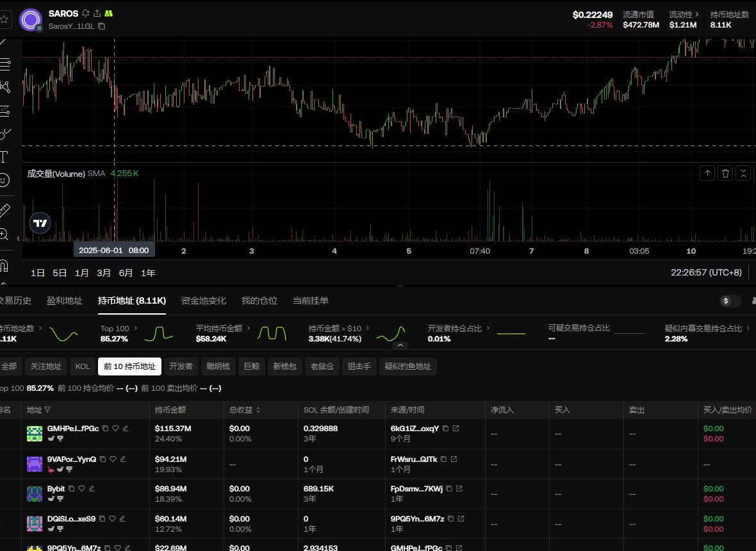The image size is (756, 551).
Task: Copy the SarosY...1LGL contract address
Action: point(101,26)
